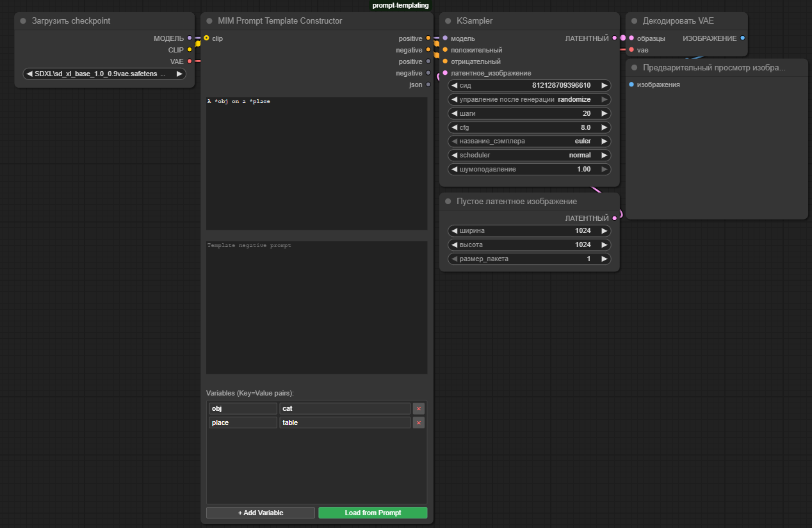Click the Загрузить checkpoint node title
The height and width of the screenshot is (528, 812).
(x=71, y=21)
